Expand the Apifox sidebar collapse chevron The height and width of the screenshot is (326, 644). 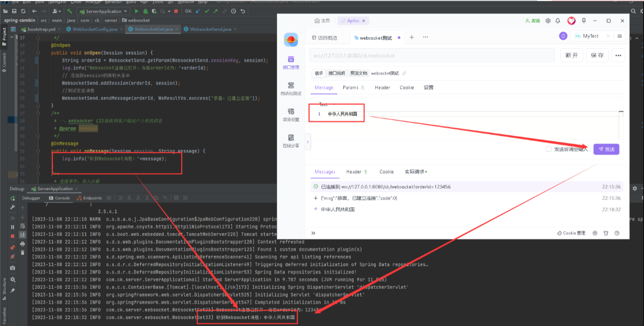tap(308, 142)
